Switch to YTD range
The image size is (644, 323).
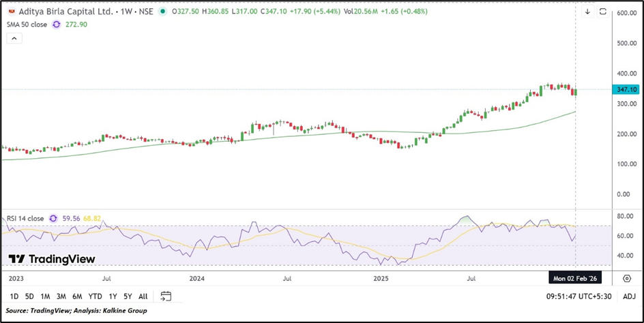tap(95, 296)
